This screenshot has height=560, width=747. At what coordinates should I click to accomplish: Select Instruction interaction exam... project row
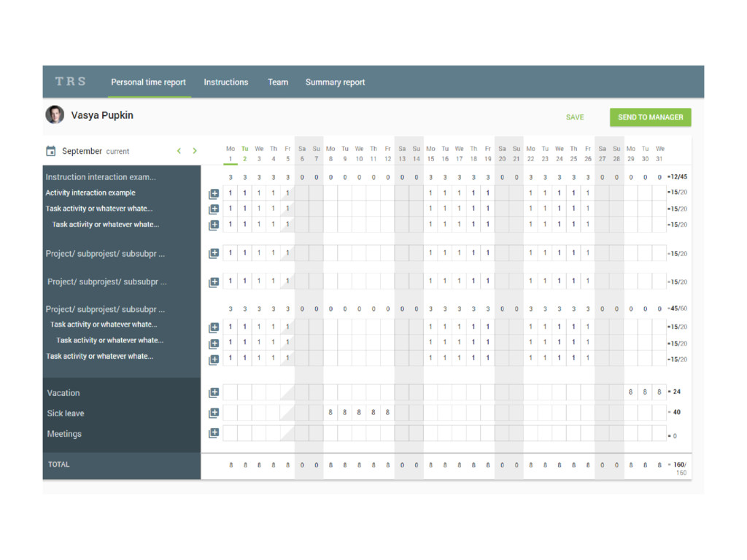tap(101, 176)
